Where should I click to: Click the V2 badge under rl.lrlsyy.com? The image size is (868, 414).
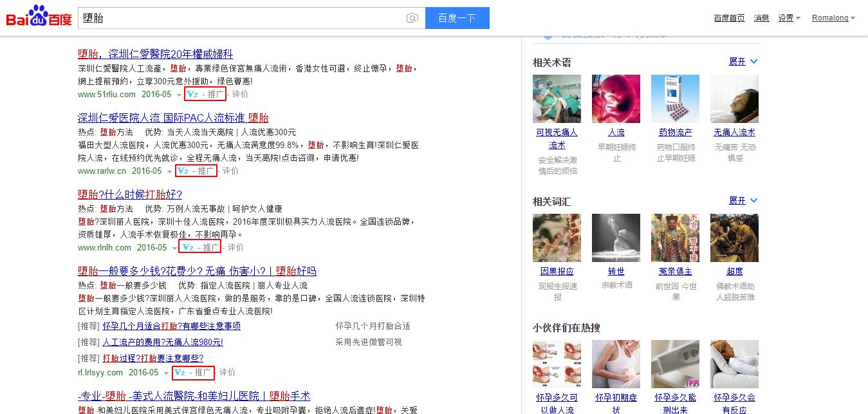tap(179, 373)
